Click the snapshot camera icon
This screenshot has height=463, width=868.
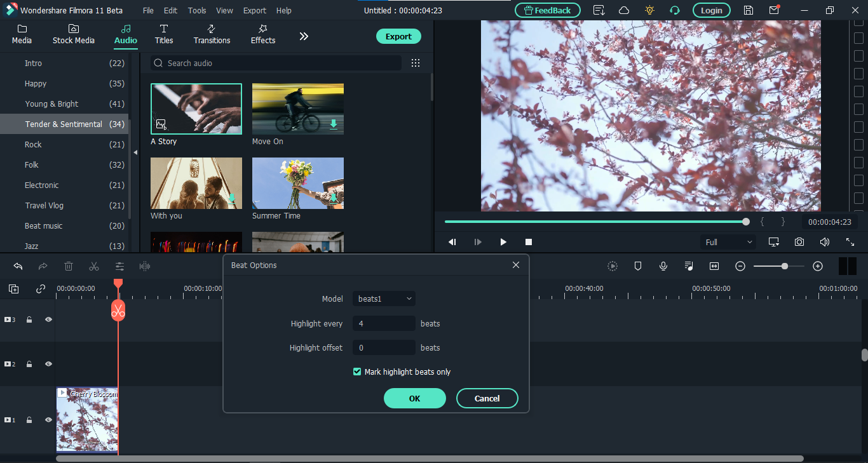[x=799, y=242]
